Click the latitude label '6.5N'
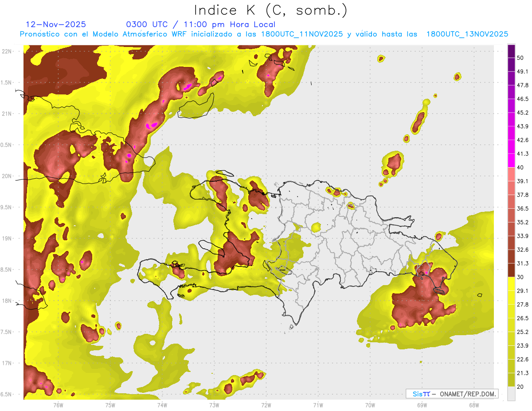 (x=7, y=394)
